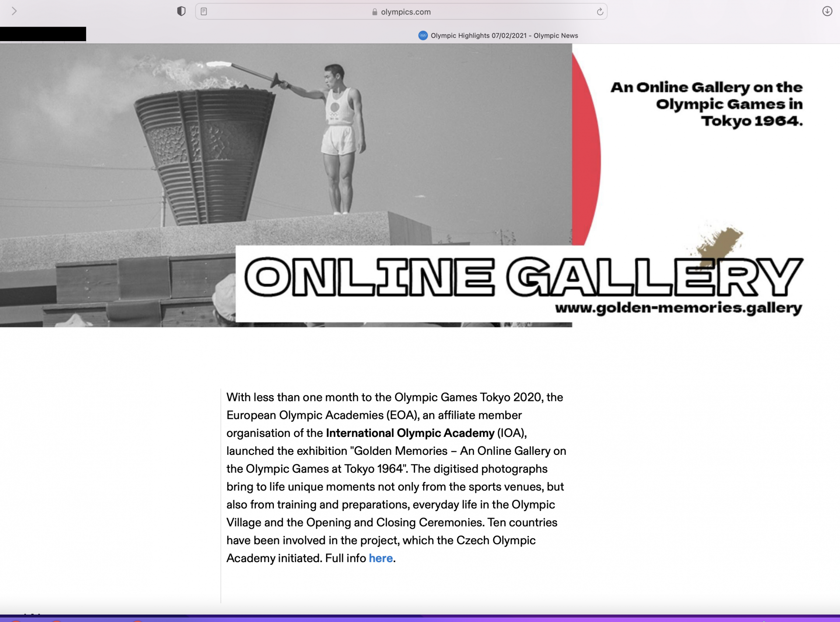Select the Olympic Highlights 07/02/2021 tab
This screenshot has width=840, height=622.
[x=498, y=35]
